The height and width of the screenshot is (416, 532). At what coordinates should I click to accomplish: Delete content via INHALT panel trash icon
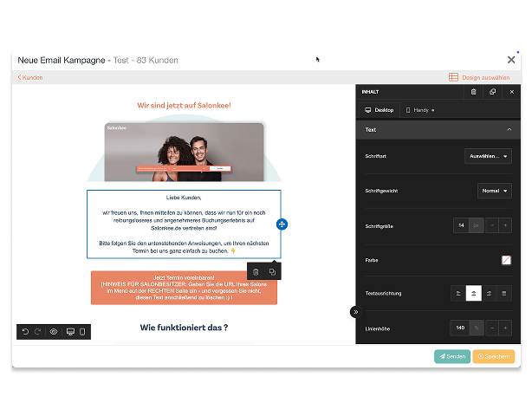click(x=474, y=92)
